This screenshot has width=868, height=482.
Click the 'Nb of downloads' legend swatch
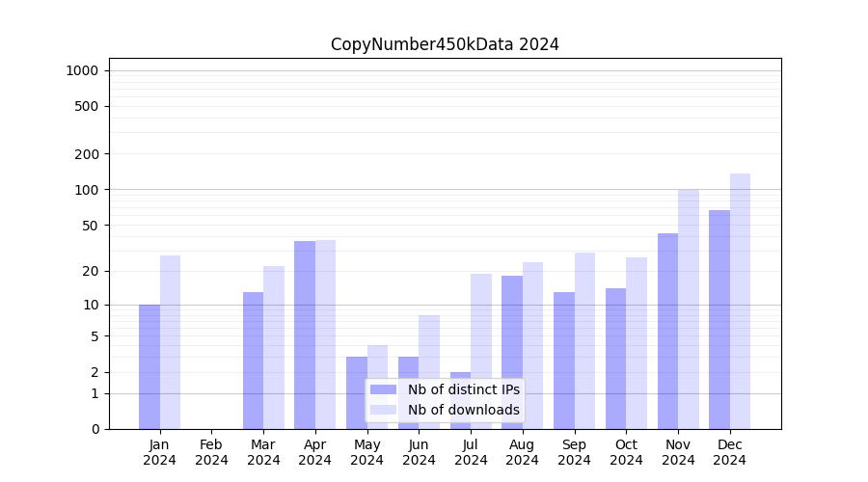[x=383, y=410]
